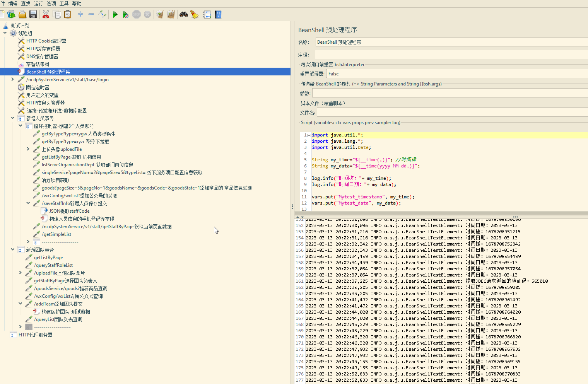Expand the 上传头像uploadFile request node
588x384 pixels.
[x=28, y=149]
